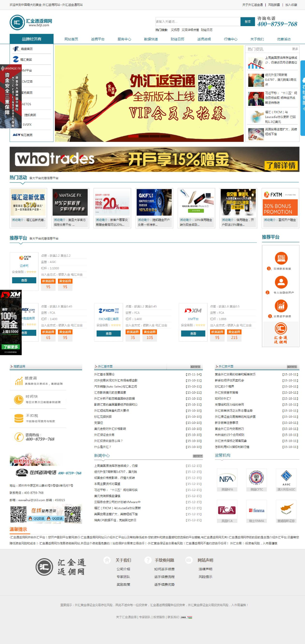This screenshot has width=305, height=644.
Task: Open 什么是外汇？ article link
Action: tap(102, 447)
